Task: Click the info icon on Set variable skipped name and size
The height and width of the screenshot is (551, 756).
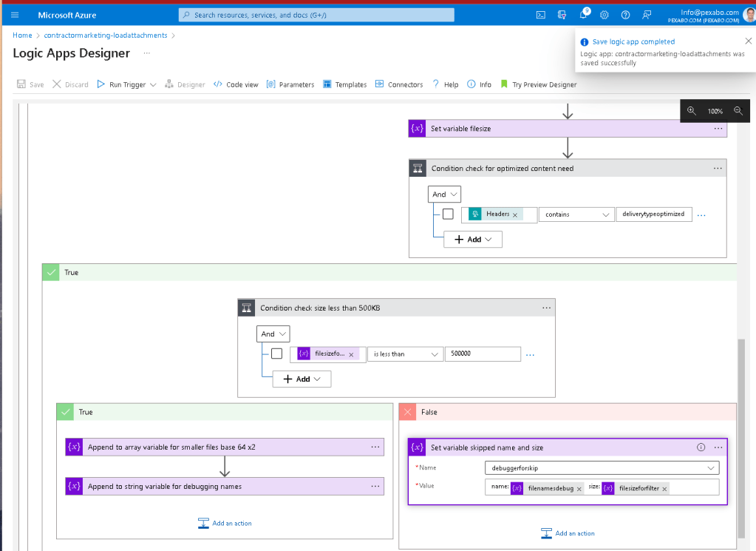Action: point(701,447)
